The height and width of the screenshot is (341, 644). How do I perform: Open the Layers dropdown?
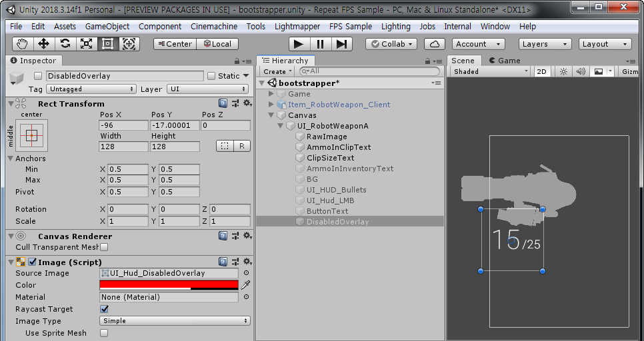click(x=545, y=44)
